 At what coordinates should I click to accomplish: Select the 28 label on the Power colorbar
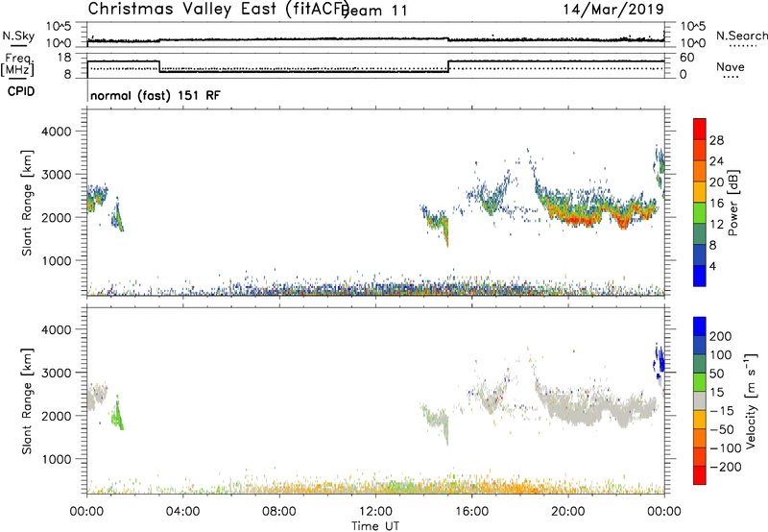point(716,140)
